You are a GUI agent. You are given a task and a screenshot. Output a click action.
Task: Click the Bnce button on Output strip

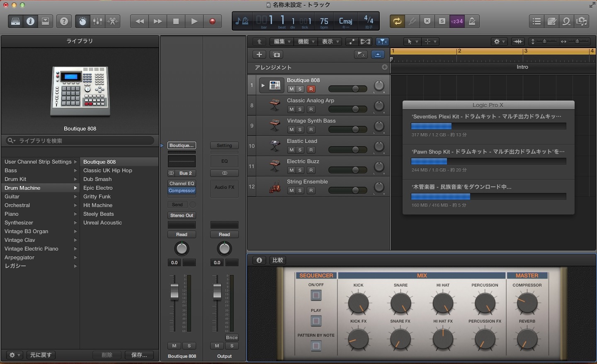(232, 337)
